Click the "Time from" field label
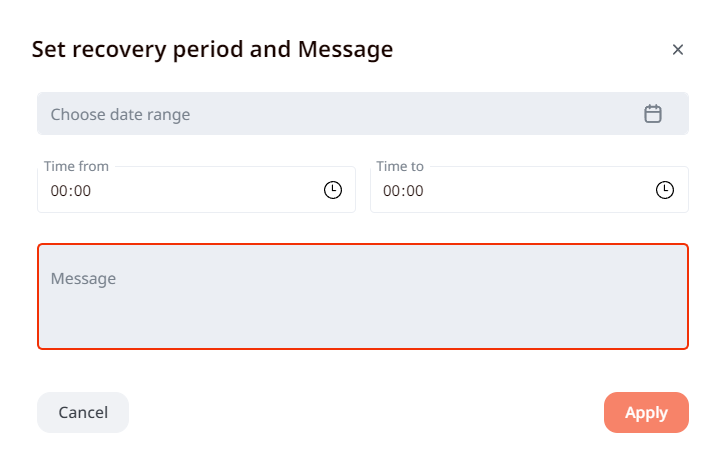Viewport: 724px width, 458px height. pos(77,166)
